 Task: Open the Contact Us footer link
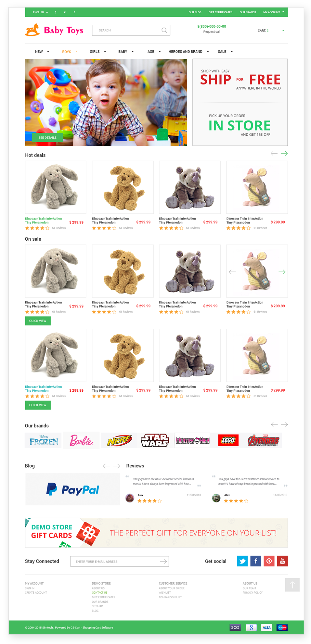tap(99, 593)
